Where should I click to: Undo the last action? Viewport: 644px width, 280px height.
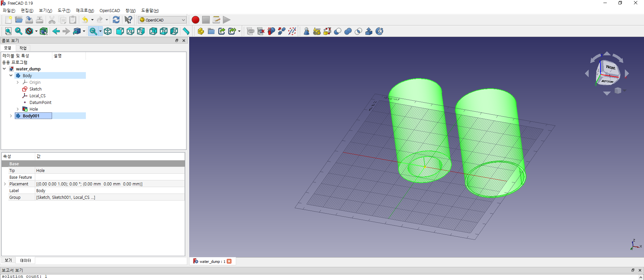click(85, 20)
